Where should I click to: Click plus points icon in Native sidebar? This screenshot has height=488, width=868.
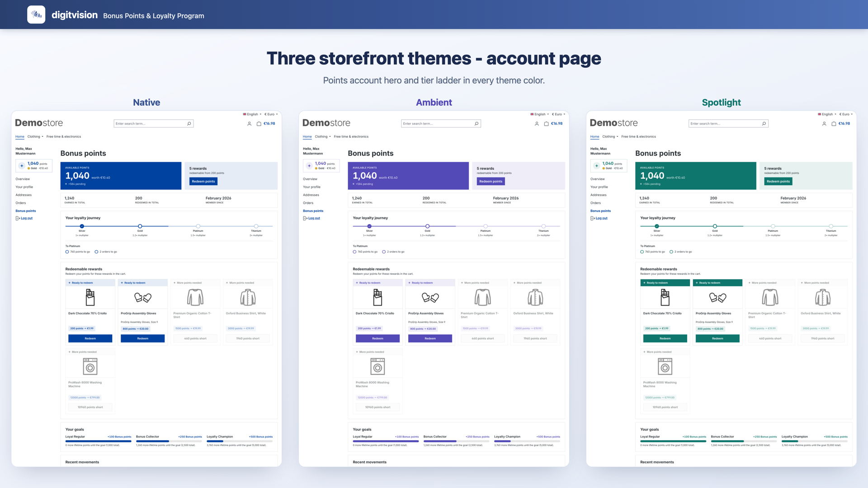point(22,166)
